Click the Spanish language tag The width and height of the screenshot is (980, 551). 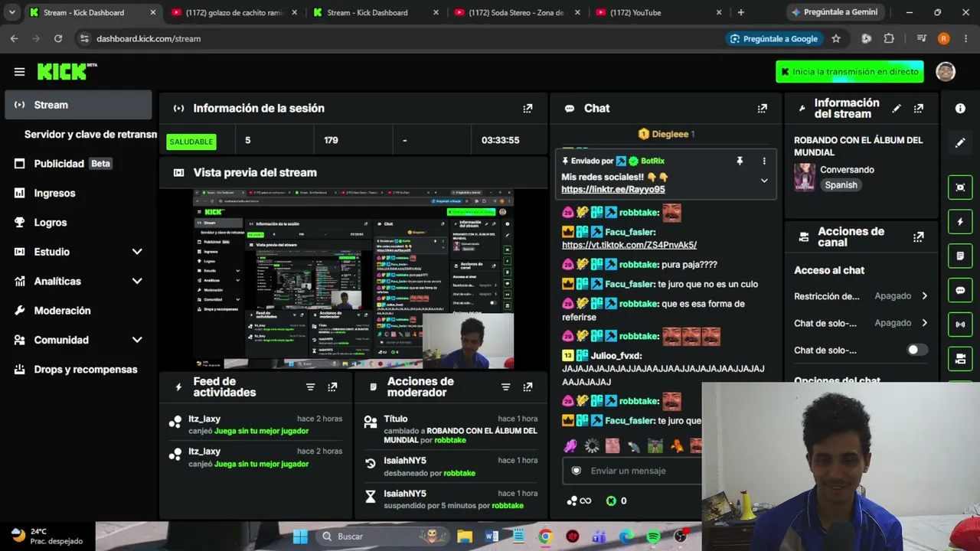841,185
